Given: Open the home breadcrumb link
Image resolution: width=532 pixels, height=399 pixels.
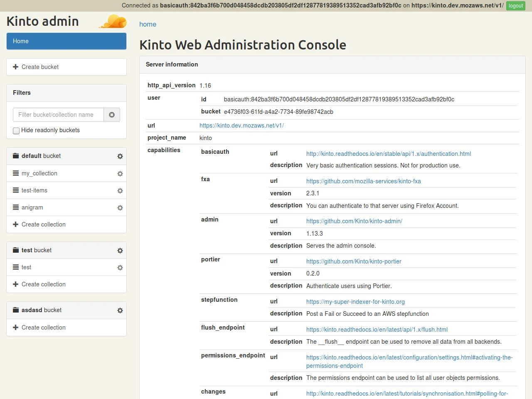Looking at the screenshot, I should (148, 24).
